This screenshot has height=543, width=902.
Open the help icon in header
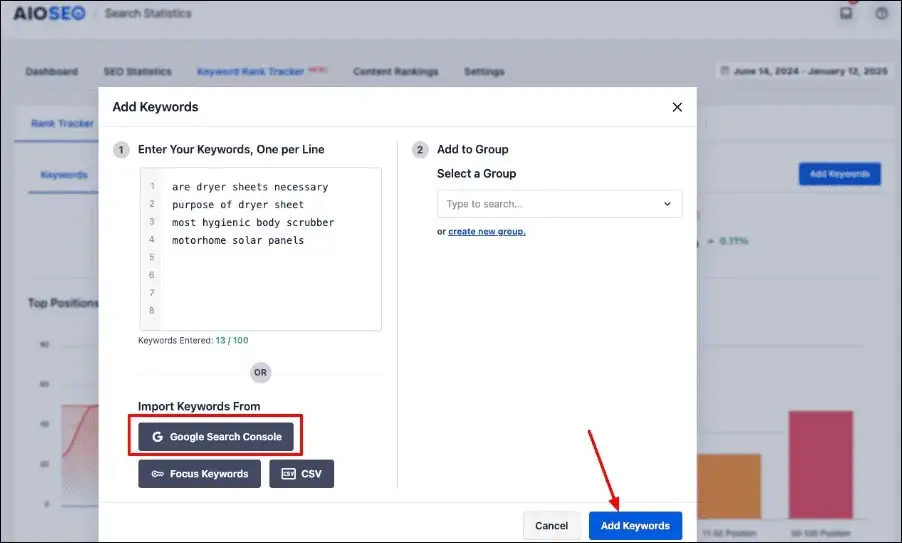[881, 13]
